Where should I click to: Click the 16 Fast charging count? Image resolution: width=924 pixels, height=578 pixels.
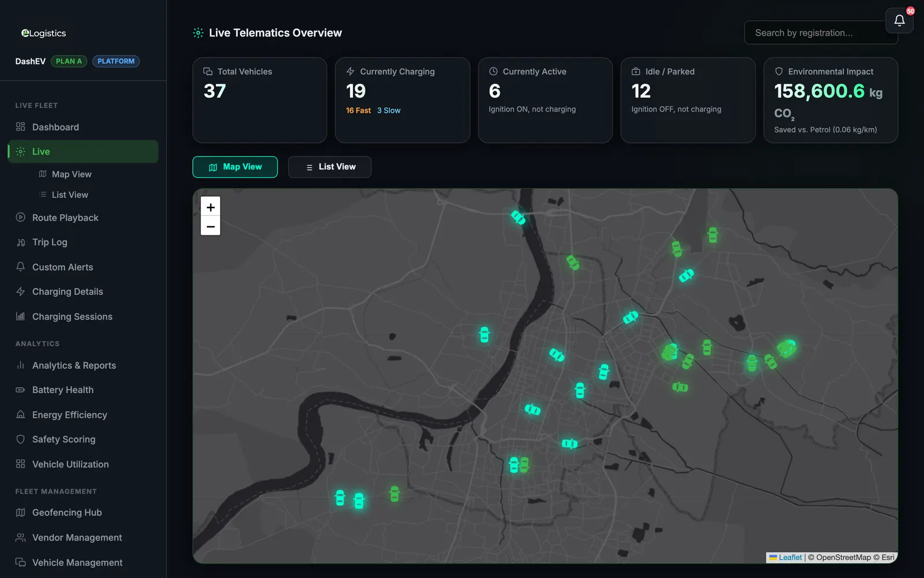[x=358, y=110]
